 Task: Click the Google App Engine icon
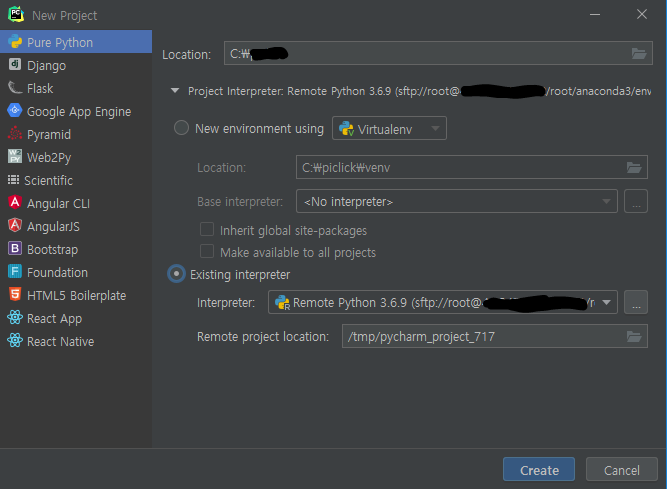[x=15, y=111]
